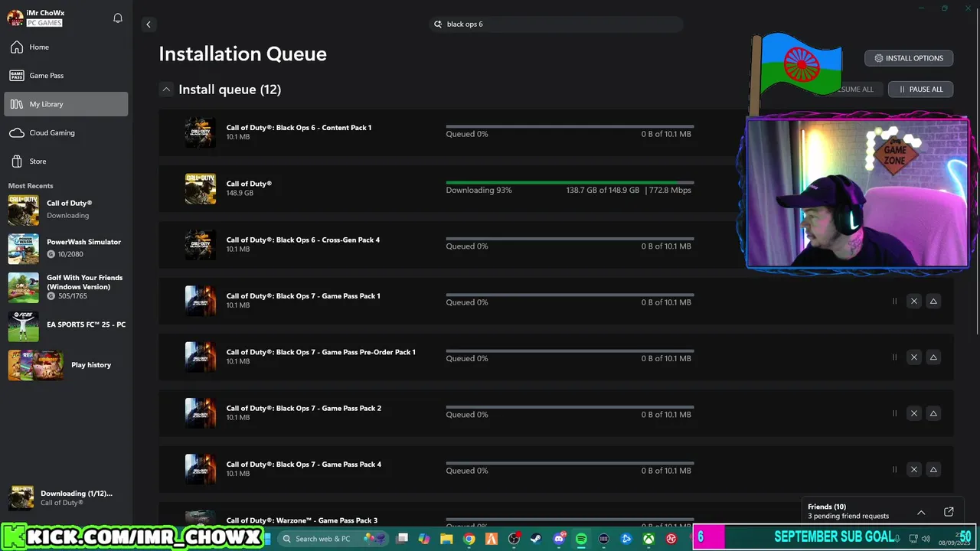Pause Black Ops 7 Game Pass Pack 2 download
The image size is (980, 551).
click(894, 413)
